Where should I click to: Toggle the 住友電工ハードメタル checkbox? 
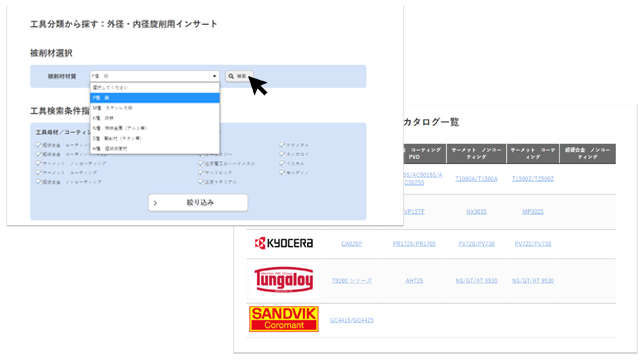(x=201, y=163)
